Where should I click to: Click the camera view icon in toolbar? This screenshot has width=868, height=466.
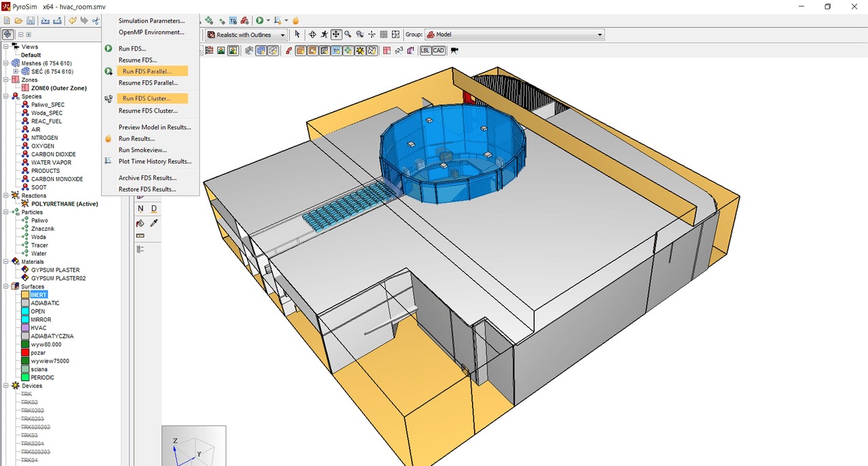[x=454, y=50]
